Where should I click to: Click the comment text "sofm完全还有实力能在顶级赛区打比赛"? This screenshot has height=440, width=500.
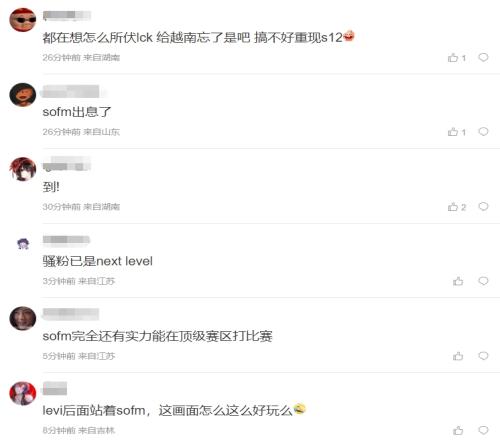157,336
